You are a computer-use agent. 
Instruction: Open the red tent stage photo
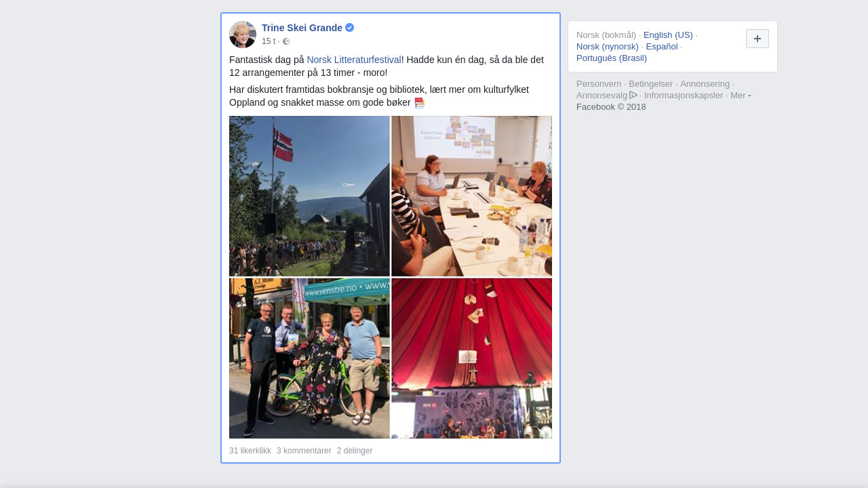(x=472, y=359)
